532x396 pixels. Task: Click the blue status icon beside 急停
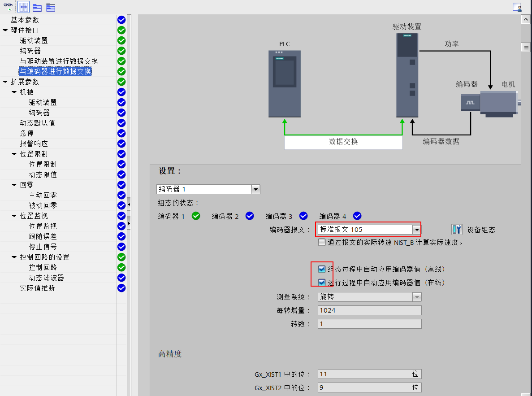coord(121,133)
